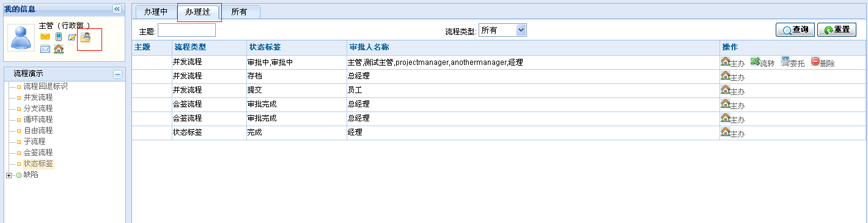The image size is (868, 223).
Task: Select 自由流程 in the tree
Action: (x=38, y=130)
